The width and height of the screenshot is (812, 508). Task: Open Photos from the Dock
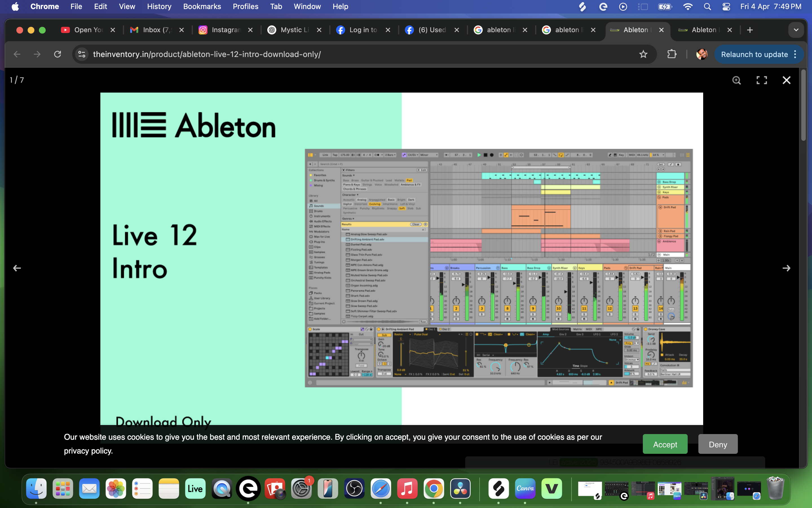click(116, 489)
